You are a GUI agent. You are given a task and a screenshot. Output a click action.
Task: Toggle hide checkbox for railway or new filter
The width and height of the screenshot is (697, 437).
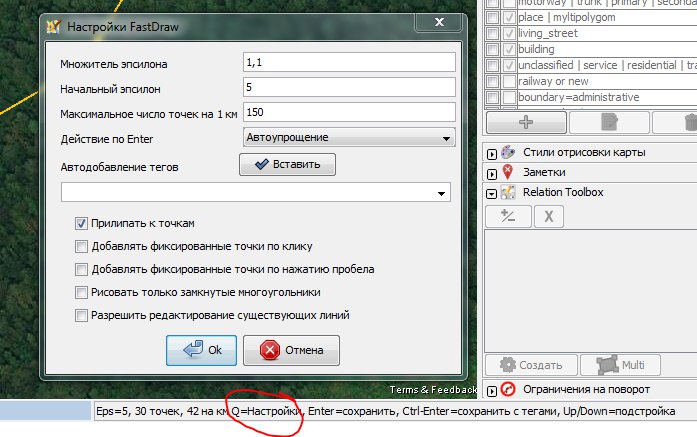pos(509,81)
